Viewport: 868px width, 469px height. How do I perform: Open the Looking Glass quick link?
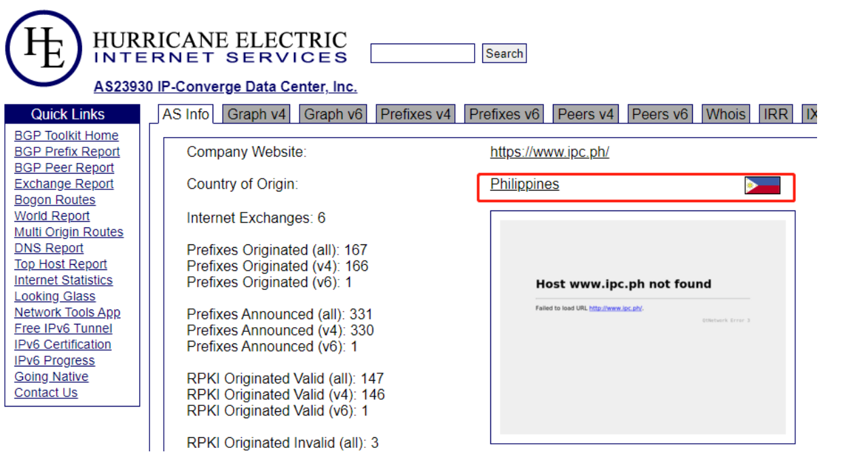click(x=55, y=297)
